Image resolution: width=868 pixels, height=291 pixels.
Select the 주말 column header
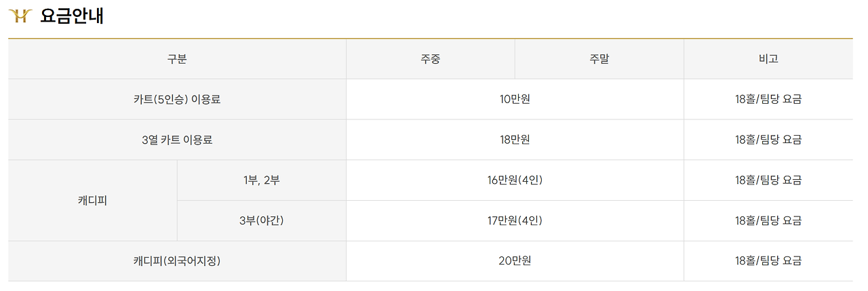(599, 59)
